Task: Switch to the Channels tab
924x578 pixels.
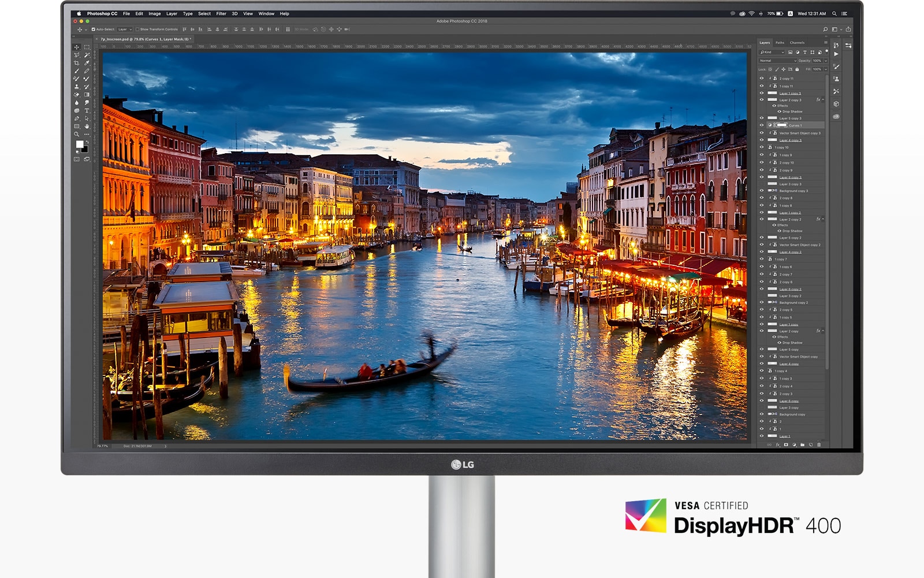Action: 797,43
